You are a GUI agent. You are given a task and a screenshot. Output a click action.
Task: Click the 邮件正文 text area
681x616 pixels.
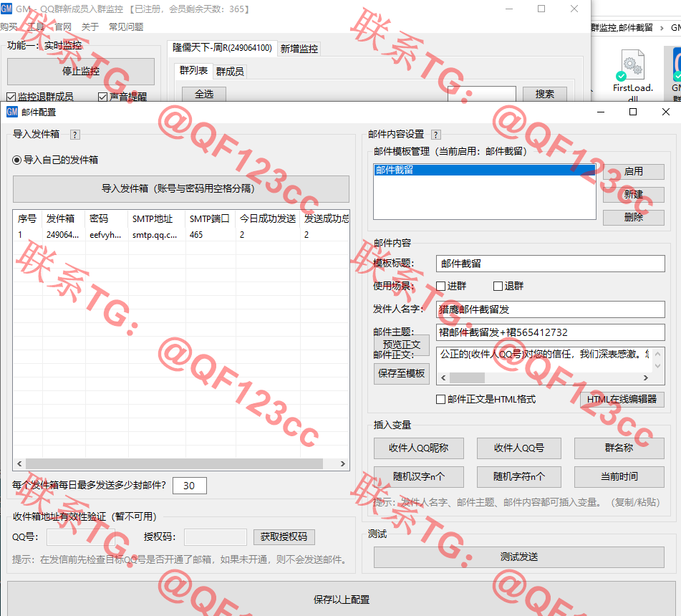click(544, 360)
